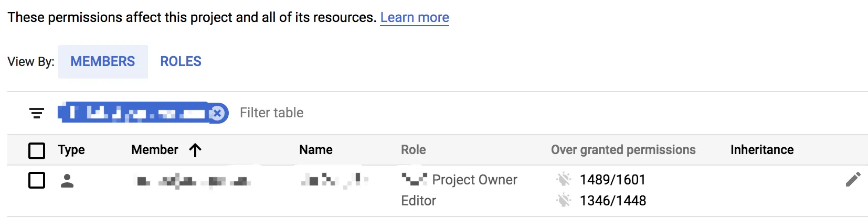This screenshot has width=868, height=219.
Task: Click the Inheritance column header
Action: pos(761,150)
